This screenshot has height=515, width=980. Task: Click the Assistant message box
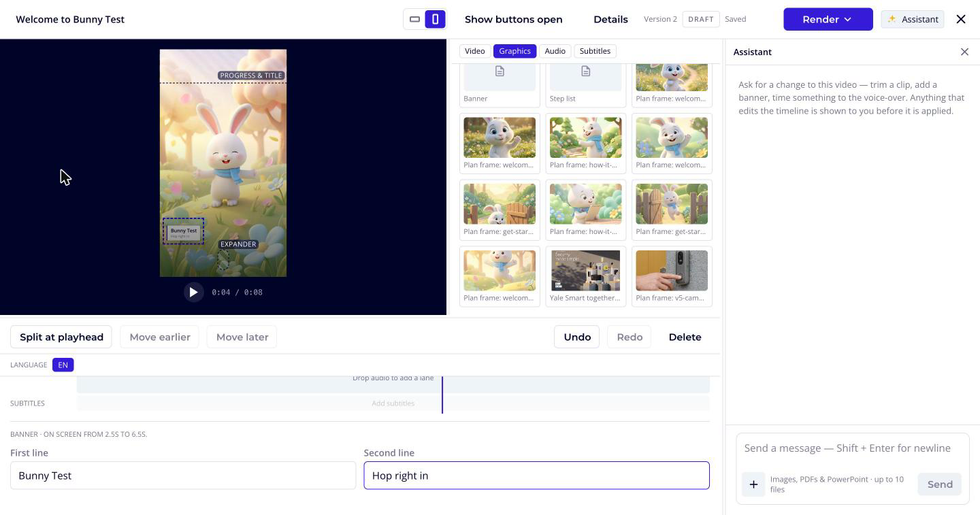tap(852, 448)
